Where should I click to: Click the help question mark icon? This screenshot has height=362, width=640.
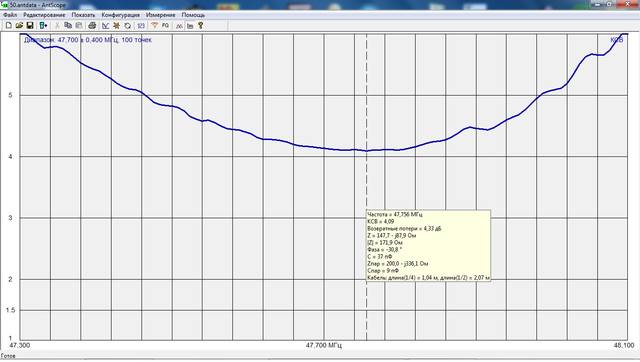(200, 26)
